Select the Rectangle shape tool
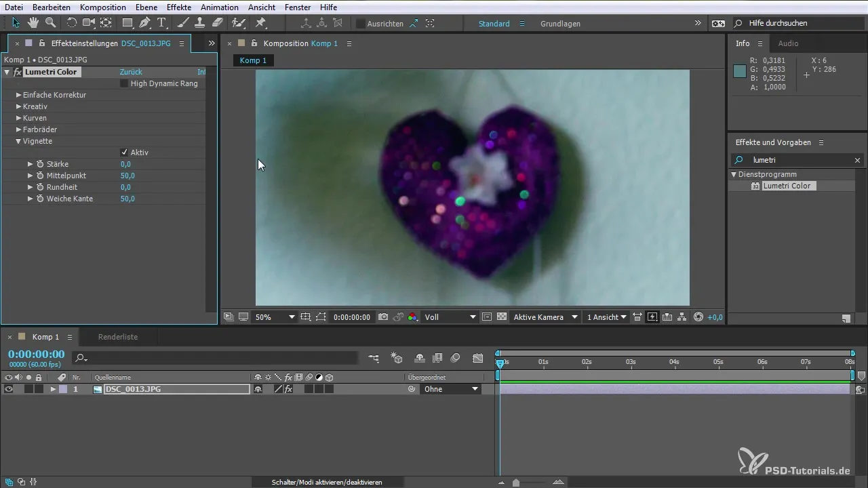This screenshot has height=488, width=868. click(x=127, y=23)
